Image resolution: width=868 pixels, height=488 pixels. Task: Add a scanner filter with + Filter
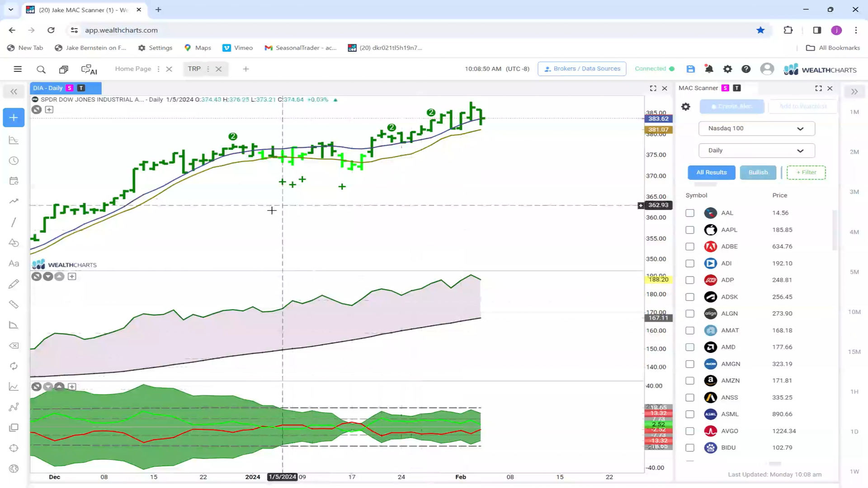806,172
